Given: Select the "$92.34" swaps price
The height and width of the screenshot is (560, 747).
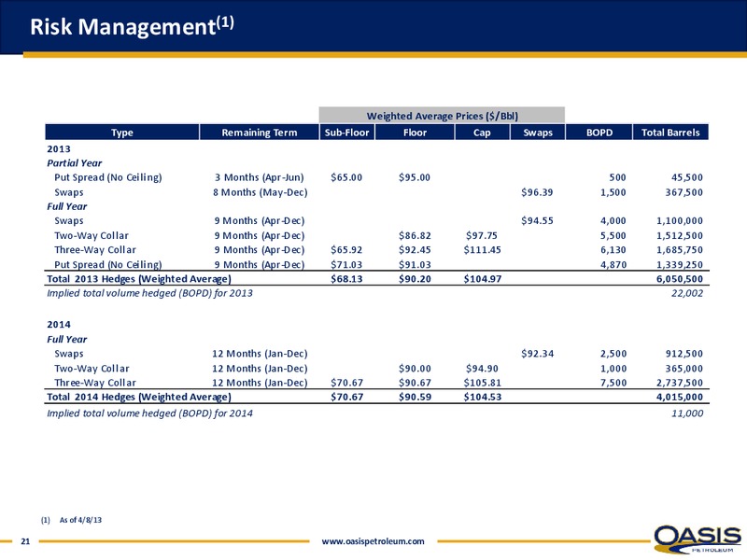Looking at the screenshot, I should pos(537,354).
